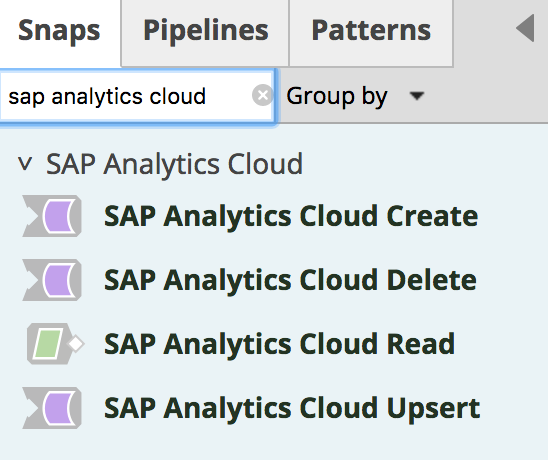Click the SAP Analytics Cloud Create label

pyautogui.click(x=291, y=216)
